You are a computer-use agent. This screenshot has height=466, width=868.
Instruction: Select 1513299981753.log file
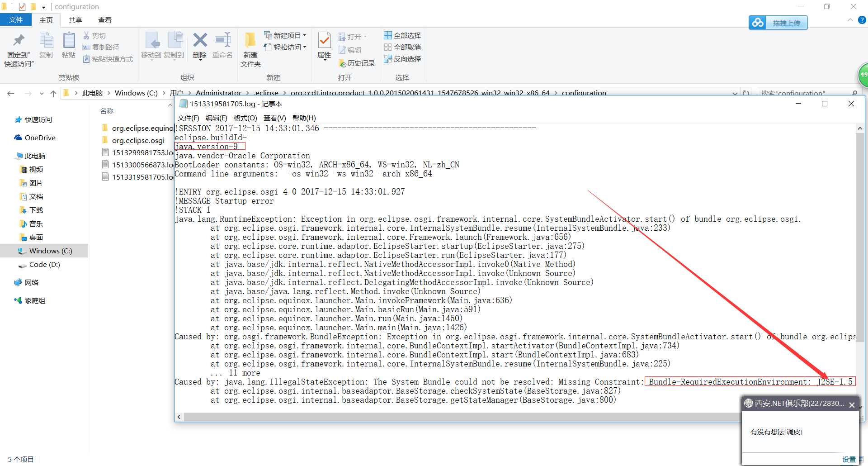click(x=138, y=152)
